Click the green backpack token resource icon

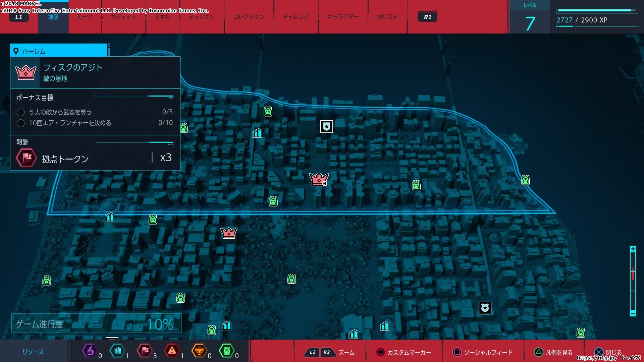227,351
